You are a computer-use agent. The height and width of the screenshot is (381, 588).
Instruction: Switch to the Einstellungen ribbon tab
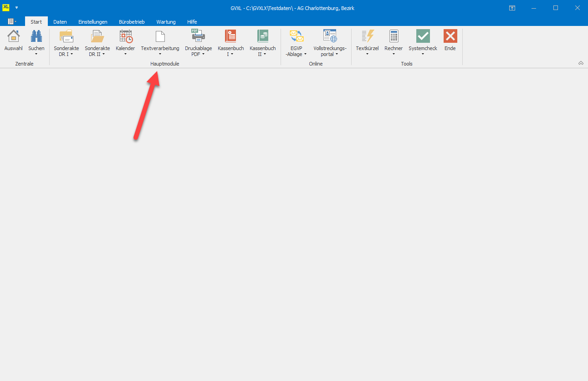tap(93, 22)
